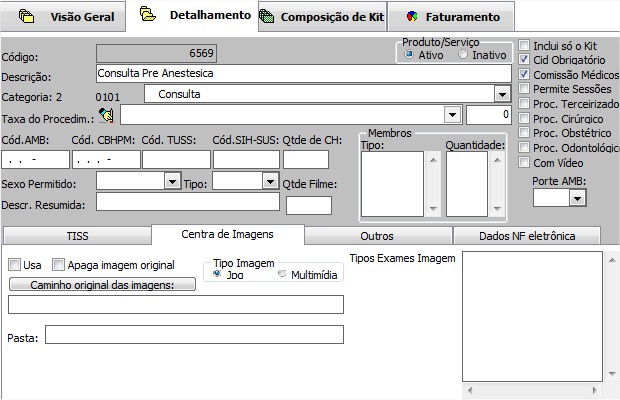Click the Composição de Kit tab icon

click(x=266, y=17)
